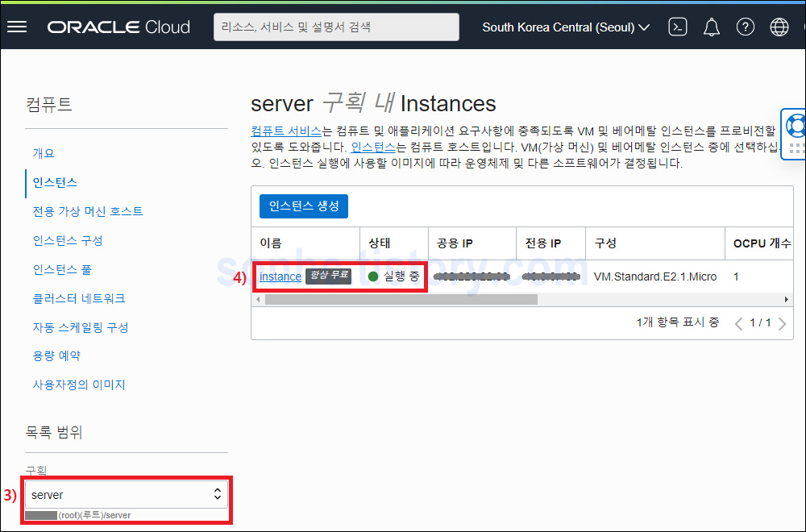Expand the South Korea Central region selector
The image size is (806, 532).
coord(566,27)
